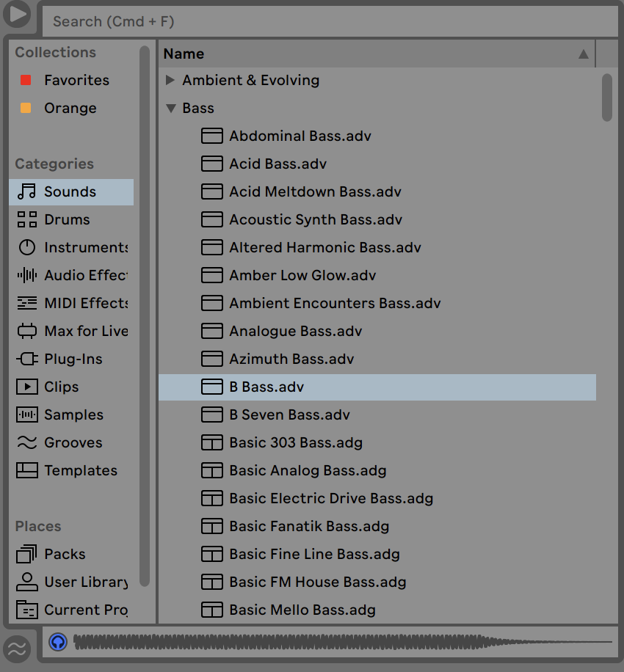
Task: Reverse the Name column sort order arrow
Action: (x=584, y=54)
